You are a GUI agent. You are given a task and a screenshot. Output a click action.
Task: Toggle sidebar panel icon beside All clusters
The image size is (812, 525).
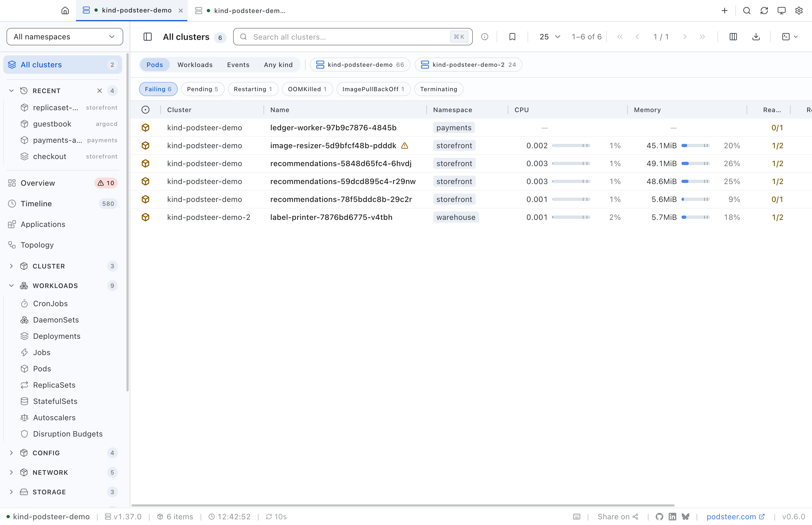click(148, 37)
